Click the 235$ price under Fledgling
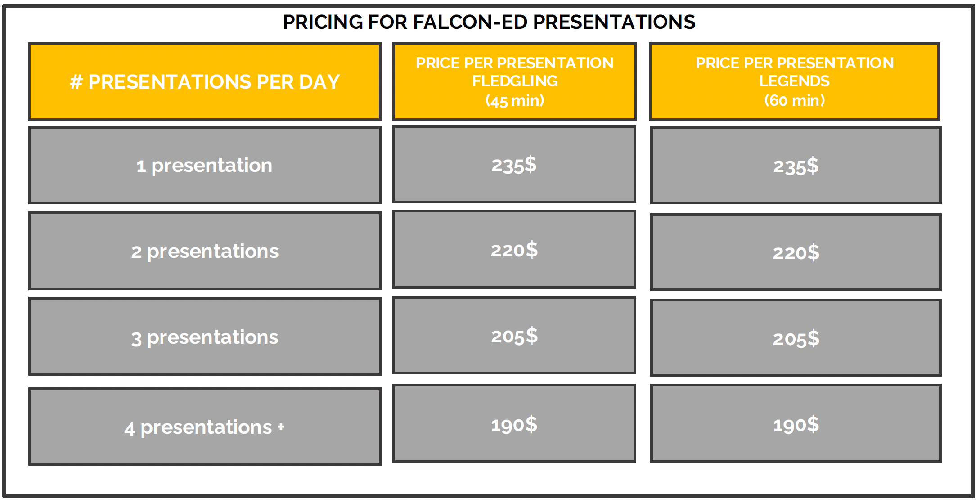The image size is (980, 503). (x=514, y=165)
